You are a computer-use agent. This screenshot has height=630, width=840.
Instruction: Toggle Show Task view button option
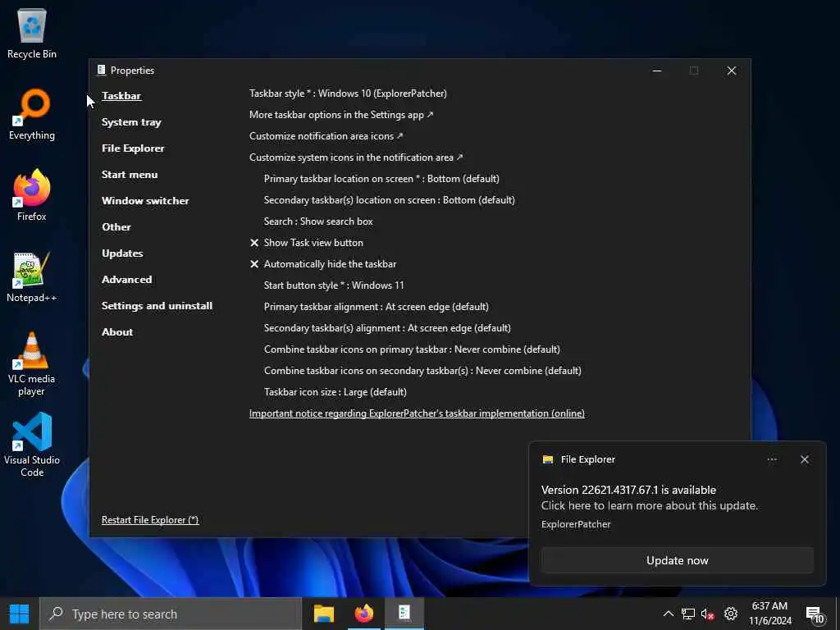tap(307, 243)
